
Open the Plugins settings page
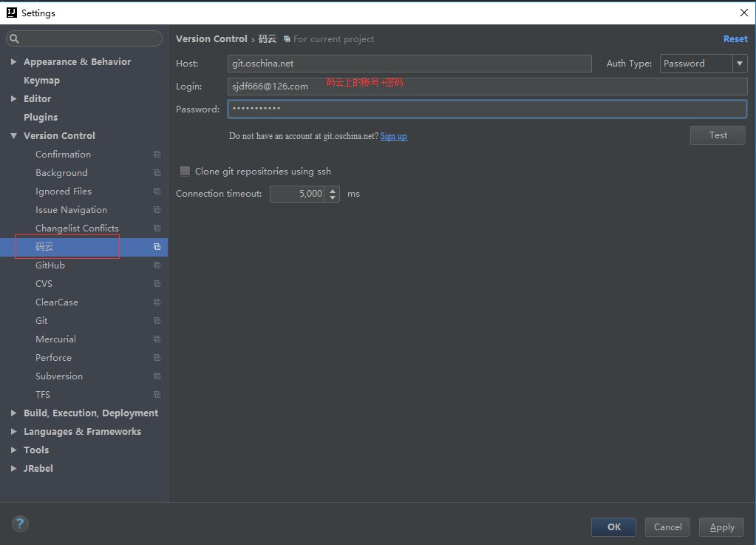point(41,117)
